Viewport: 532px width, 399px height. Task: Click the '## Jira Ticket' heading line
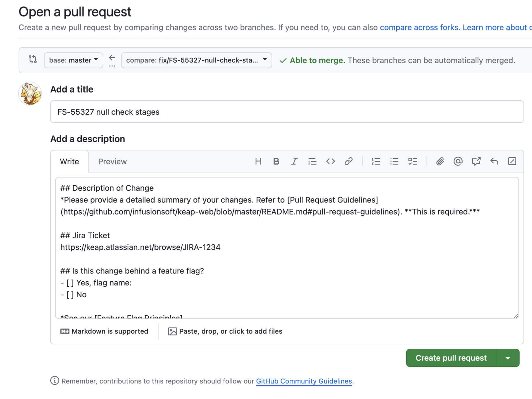pyautogui.click(x=85, y=236)
